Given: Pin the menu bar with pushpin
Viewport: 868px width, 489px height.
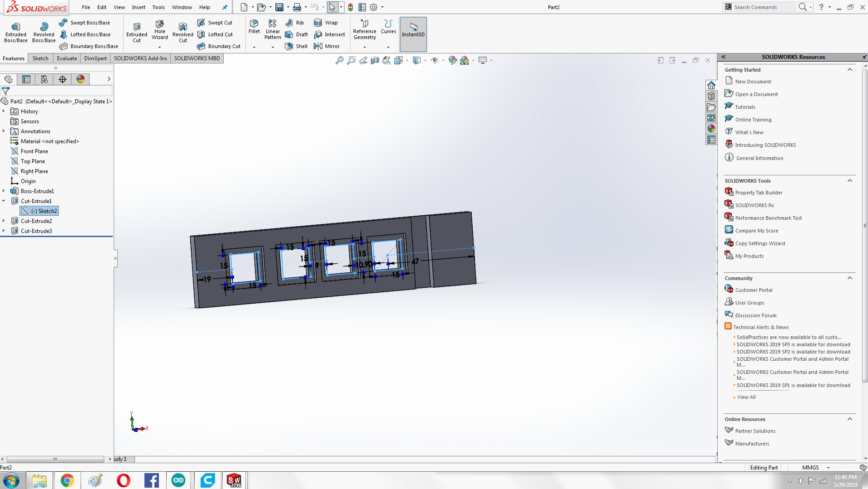Looking at the screenshot, I should coord(225,7).
